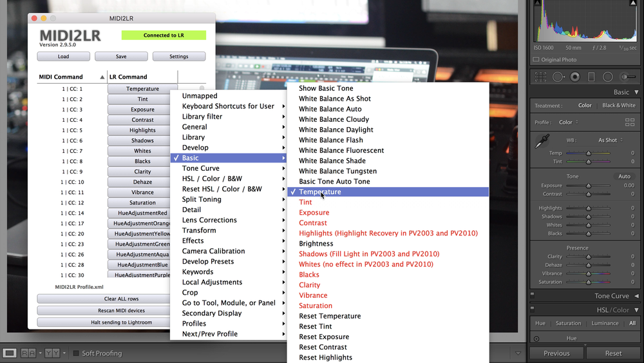Click the Vibrance slider handle
This screenshot has height=363, width=644.
coord(589,273)
